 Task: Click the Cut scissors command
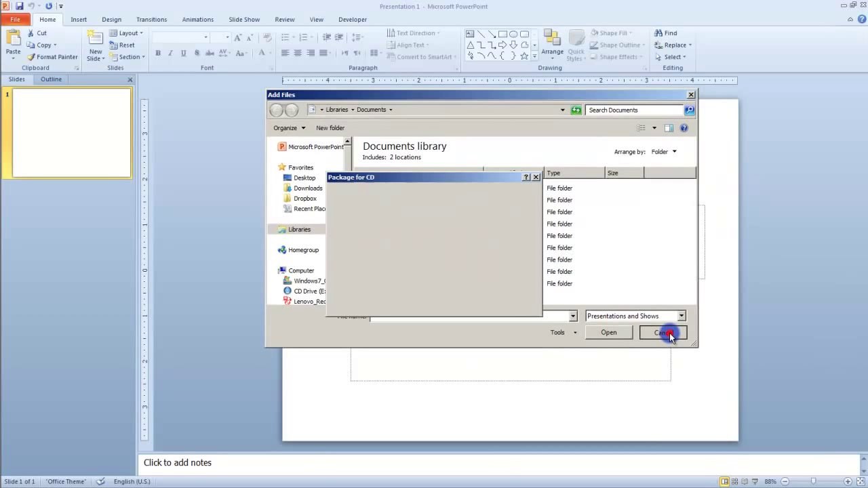point(37,33)
